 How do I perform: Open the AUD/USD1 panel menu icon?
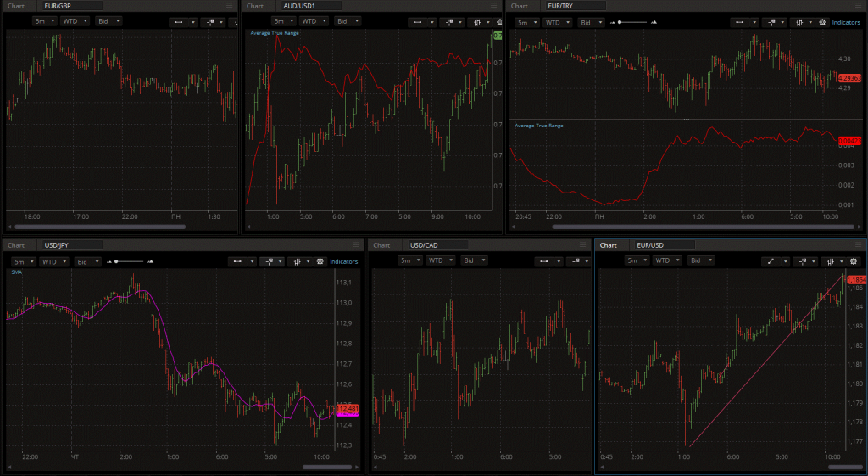494,6
